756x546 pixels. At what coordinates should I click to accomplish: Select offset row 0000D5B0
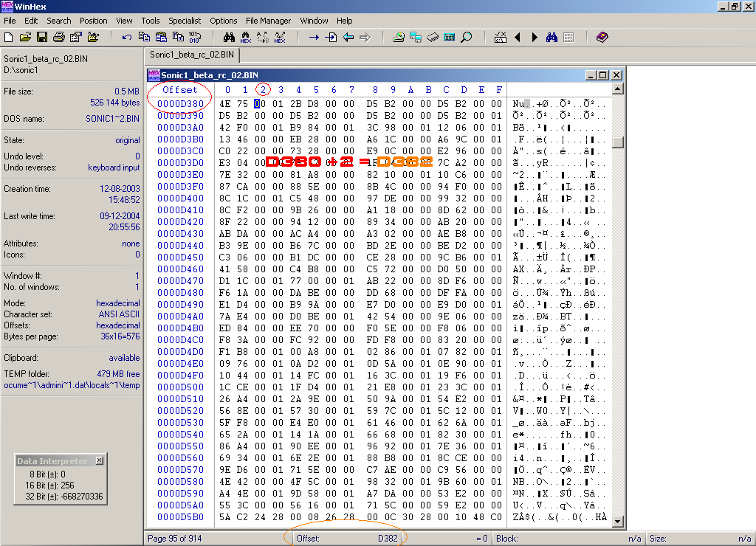coord(180,517)
